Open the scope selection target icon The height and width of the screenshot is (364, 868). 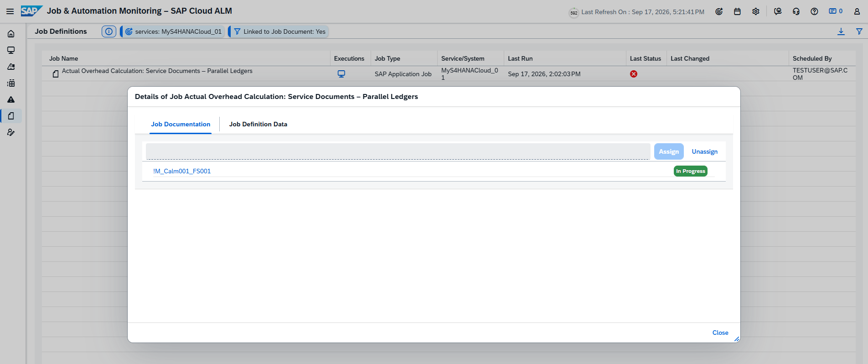719,11
